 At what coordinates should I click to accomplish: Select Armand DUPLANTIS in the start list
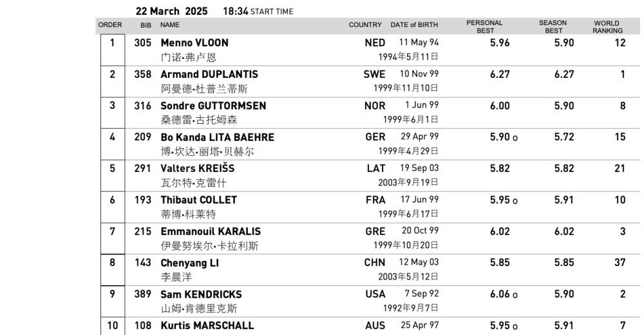pyautogui.click(x=209, y=74)
